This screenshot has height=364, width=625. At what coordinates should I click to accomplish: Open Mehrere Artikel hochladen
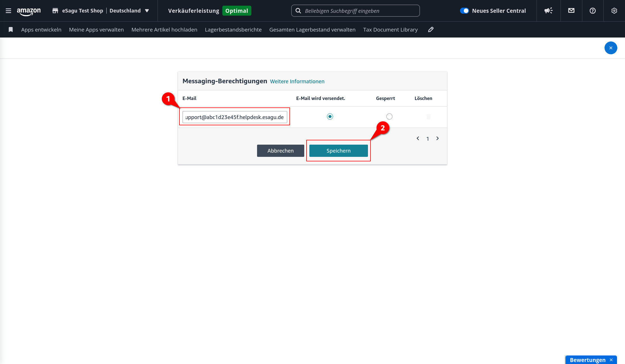tap(164, 30)
